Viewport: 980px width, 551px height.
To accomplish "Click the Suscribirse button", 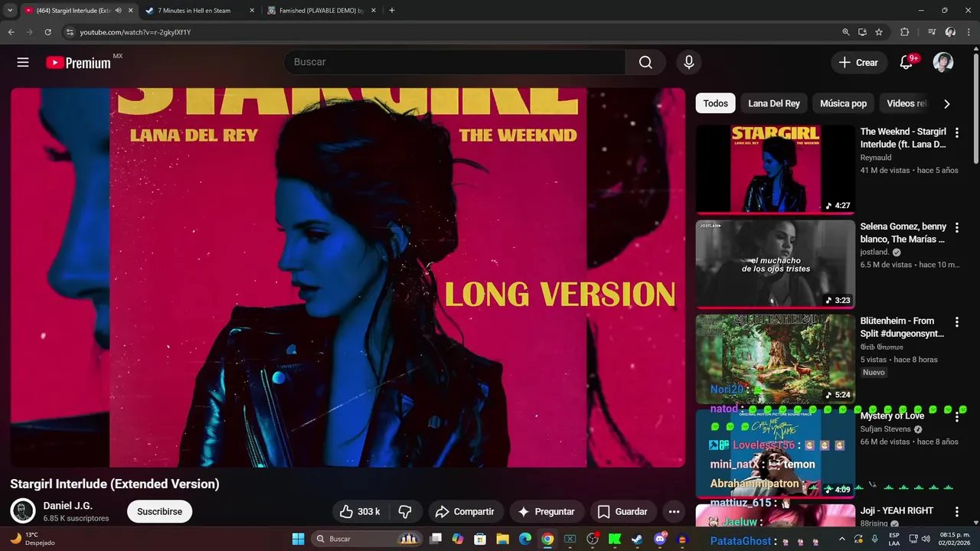I will tap(159, 511).
